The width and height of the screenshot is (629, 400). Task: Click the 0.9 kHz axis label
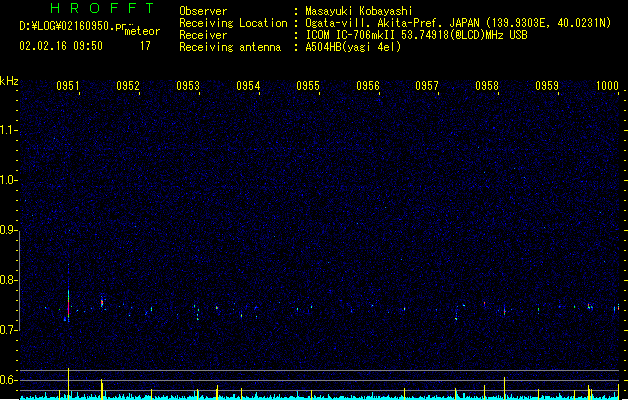[8, 230]
